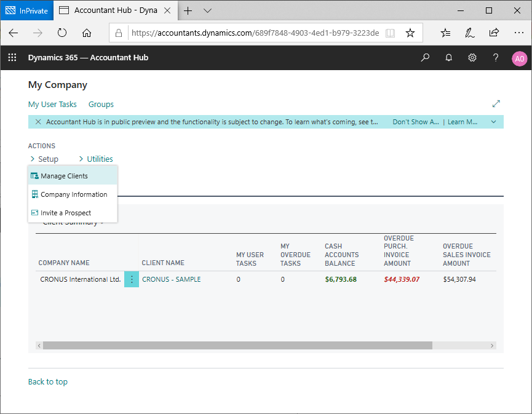Dismiss the public preview notification banner
The image size is (532, 414).
(x=38, y=122)
